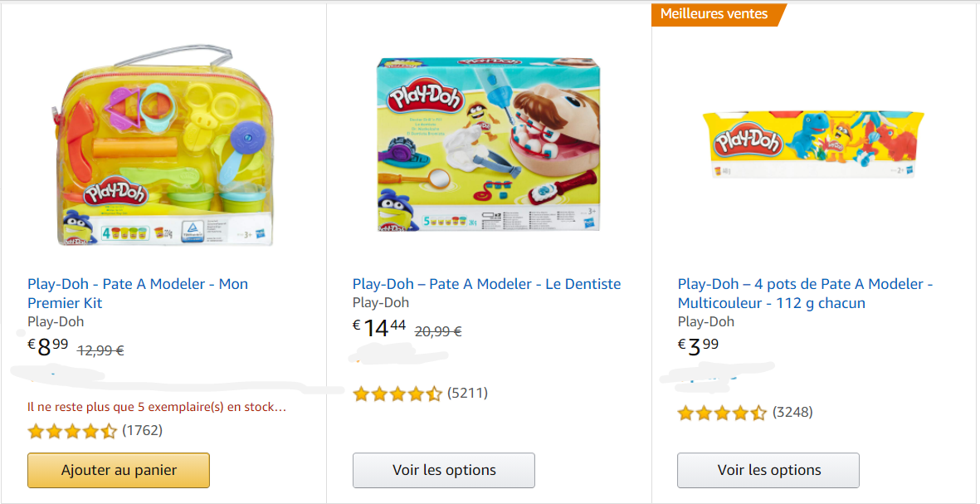Open the Play-Doh Le Dentiste title link
The image size is (980, 504).
coord(486,284)
